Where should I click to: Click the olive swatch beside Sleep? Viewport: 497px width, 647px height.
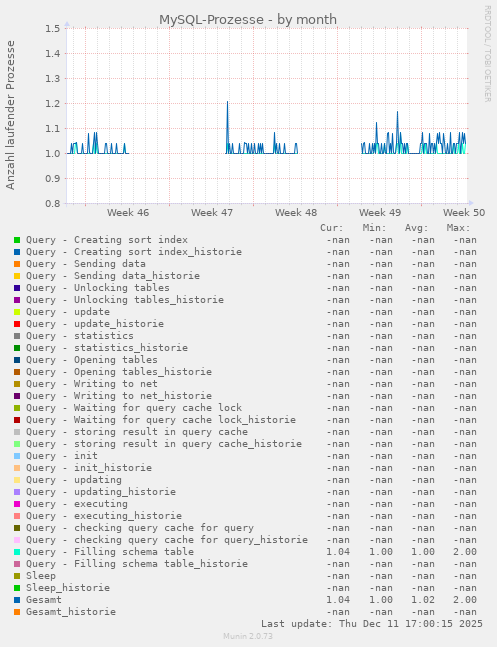[17, 576]
